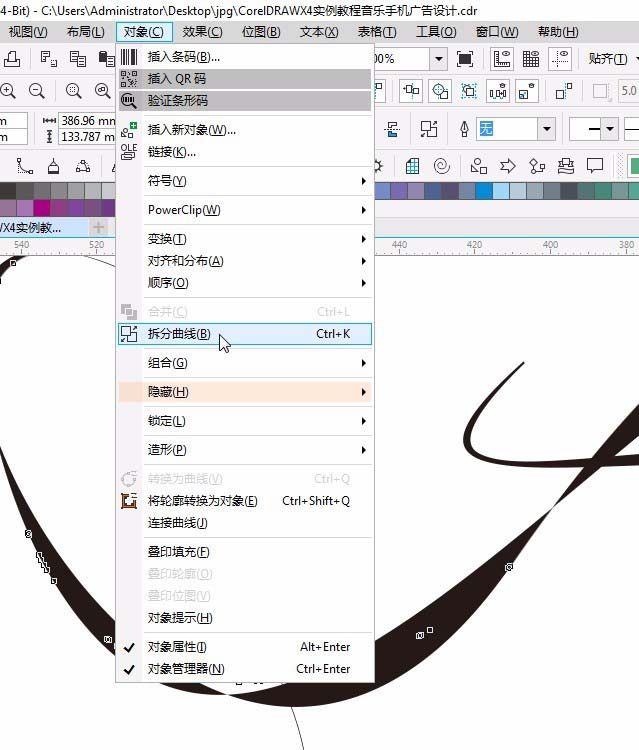Click the banner shapes tool icon
This screenshot has height=750, width=639.
tap(566, 166)
